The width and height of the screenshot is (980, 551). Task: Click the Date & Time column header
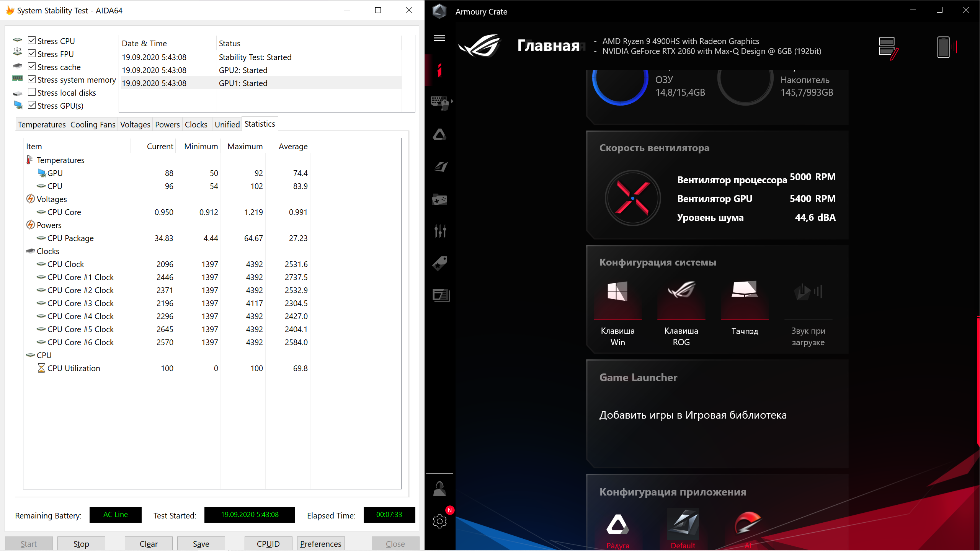168,44
